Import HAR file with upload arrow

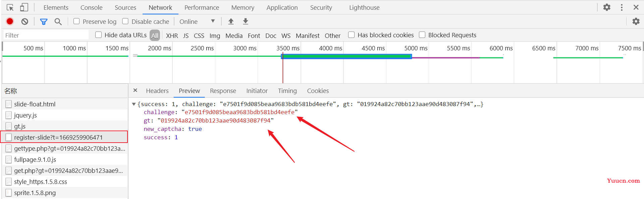[231, 21]
